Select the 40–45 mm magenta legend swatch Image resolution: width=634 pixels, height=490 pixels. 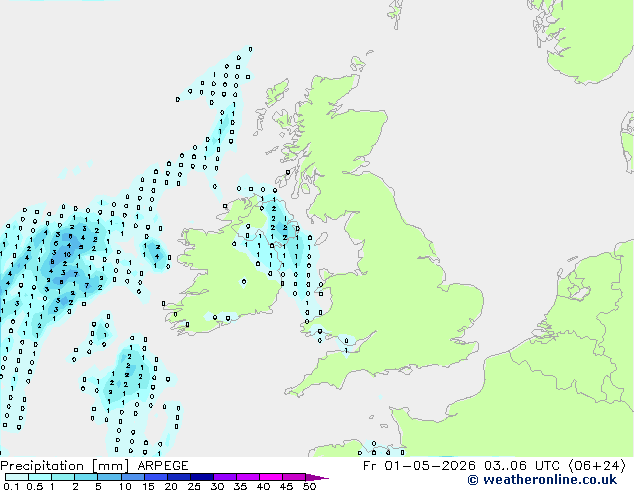[x=271, y=477]
